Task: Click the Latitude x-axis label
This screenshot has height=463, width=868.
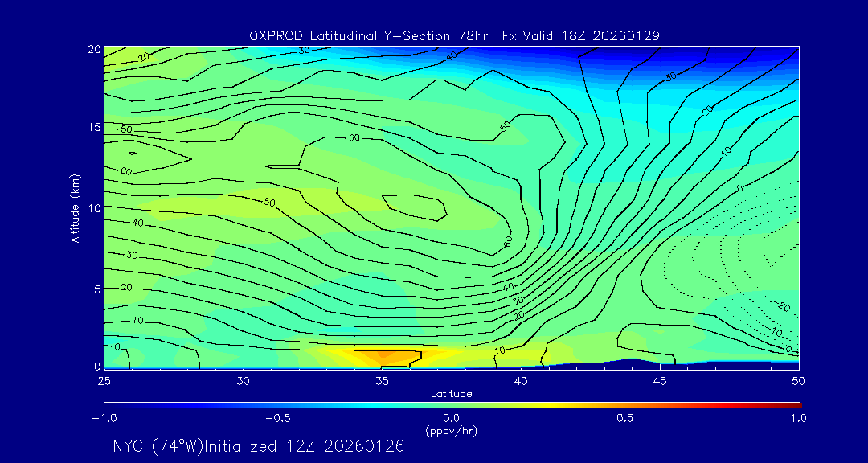Action: tap(451, 393)
